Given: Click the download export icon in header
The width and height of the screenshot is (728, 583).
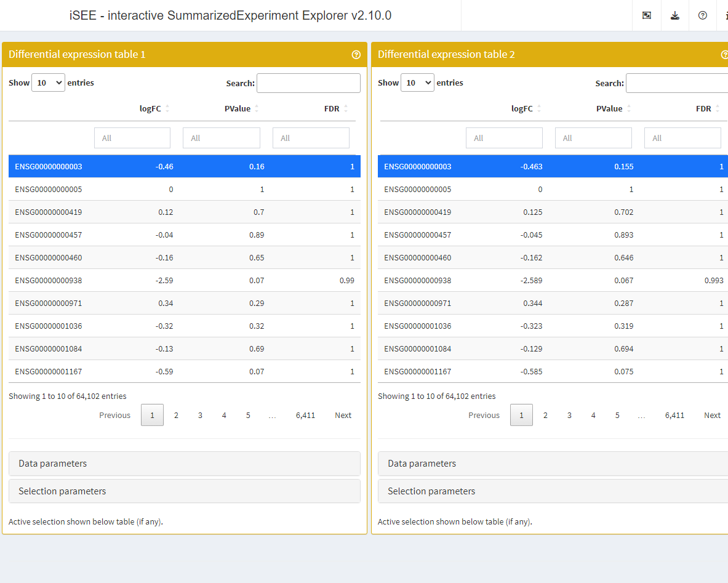Looking at the screenshot, I should 674,15.
